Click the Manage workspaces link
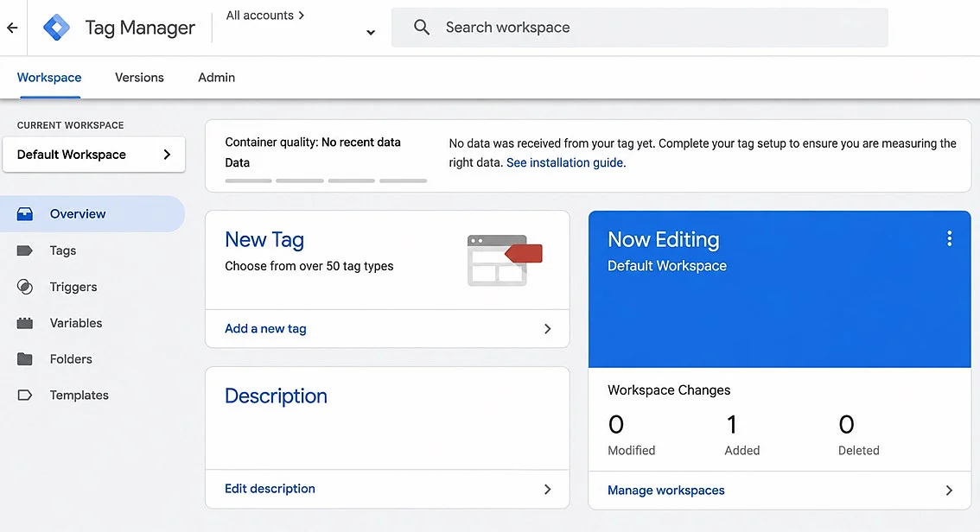The width and height of the screenshot is (980, 532). point(666,491)
